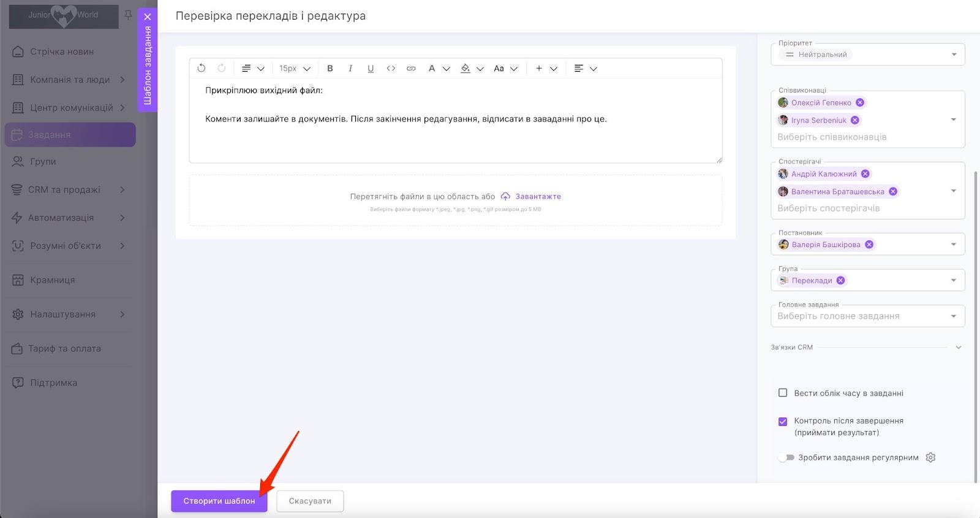Remove the Переклади group tag
The height and width of the screenshot is (518, 980).
(841, 280)
